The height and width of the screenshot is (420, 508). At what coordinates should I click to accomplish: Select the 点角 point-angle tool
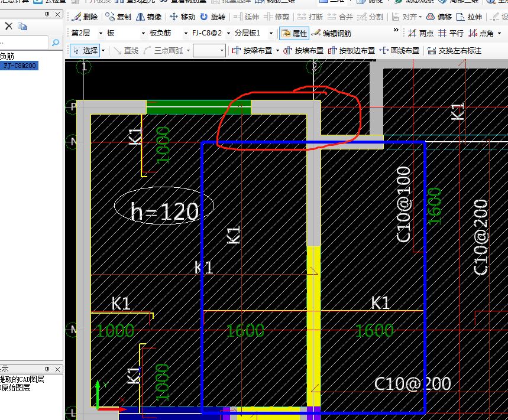[481, 33]
